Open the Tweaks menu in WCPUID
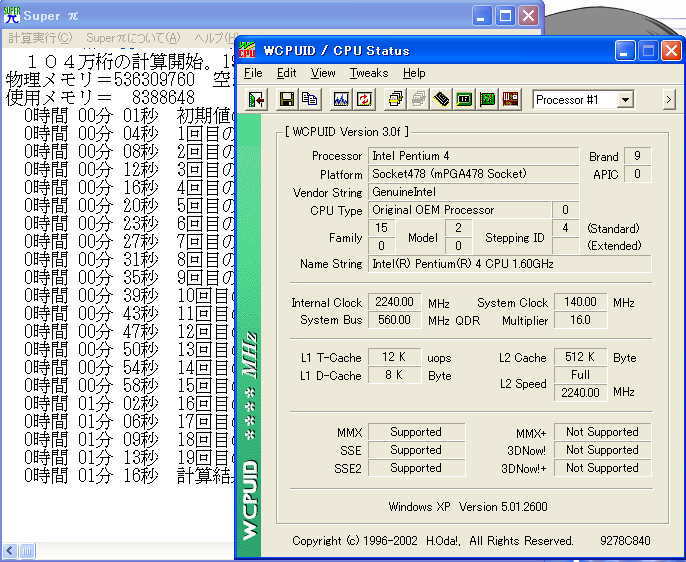The width and height of the screenshot is (686, 562). tap(369, 73)
